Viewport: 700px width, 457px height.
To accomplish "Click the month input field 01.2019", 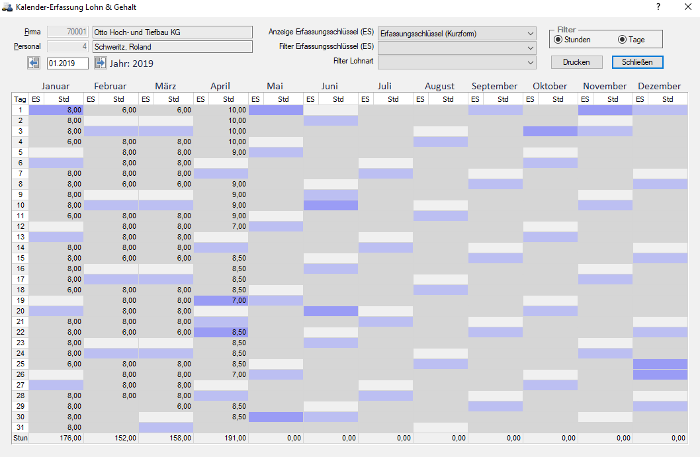I will pos(68,63).
